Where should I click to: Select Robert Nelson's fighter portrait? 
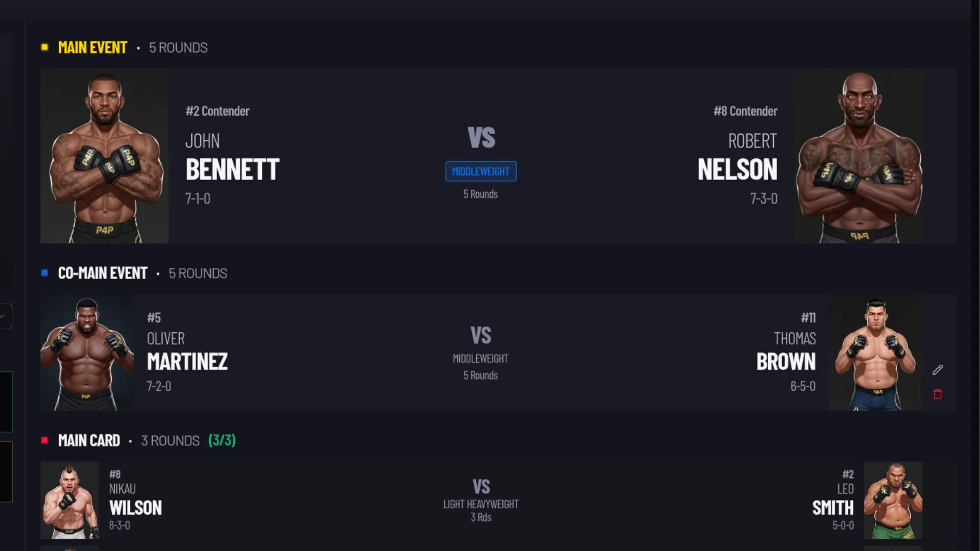[x=859, y=156]
